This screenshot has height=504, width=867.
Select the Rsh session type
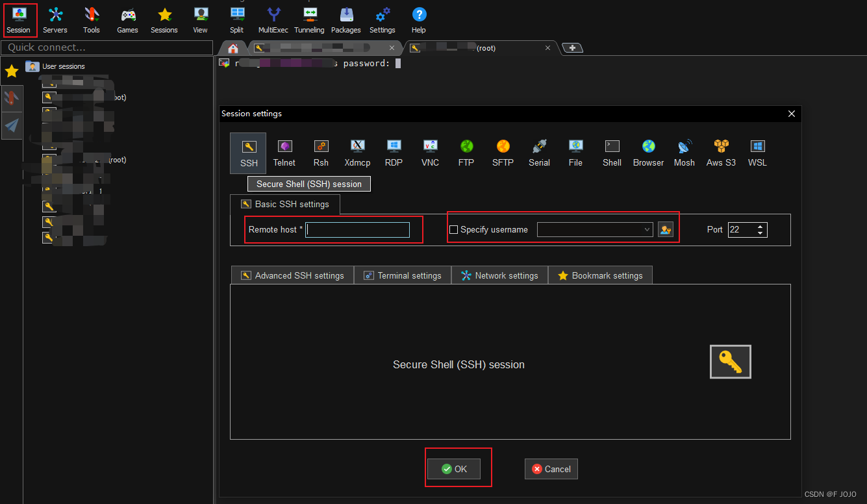321,153
